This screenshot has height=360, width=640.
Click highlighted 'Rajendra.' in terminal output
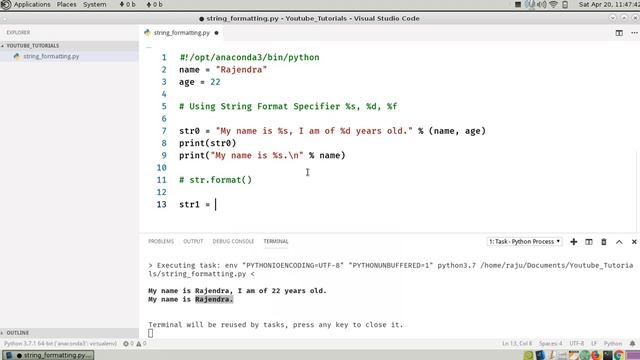tap(214, 300)
